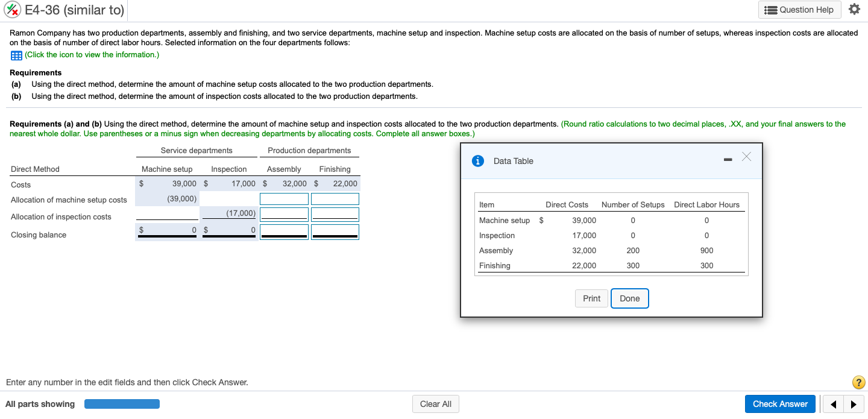Click the 'Direct Labor Hours' column header
The image size is (868, 419).
click(706, 204)
